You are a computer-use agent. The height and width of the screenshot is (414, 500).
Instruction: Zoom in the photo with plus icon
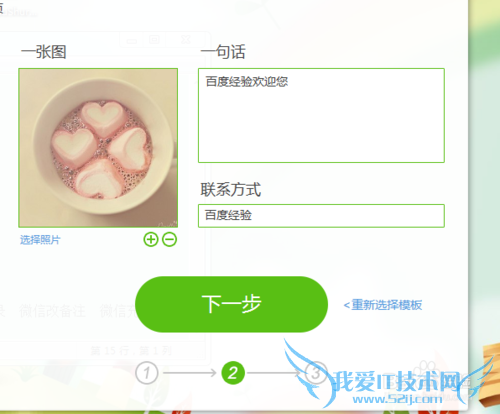151,239
